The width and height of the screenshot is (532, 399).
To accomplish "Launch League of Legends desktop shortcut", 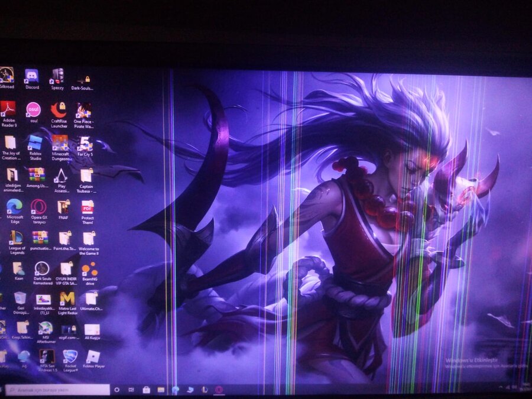I will 17,242.
